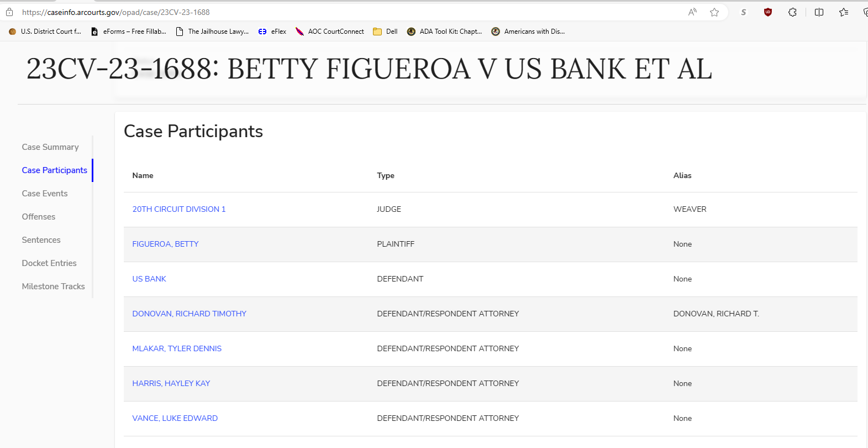Toggle the split screen view

[x=819, y=12]
